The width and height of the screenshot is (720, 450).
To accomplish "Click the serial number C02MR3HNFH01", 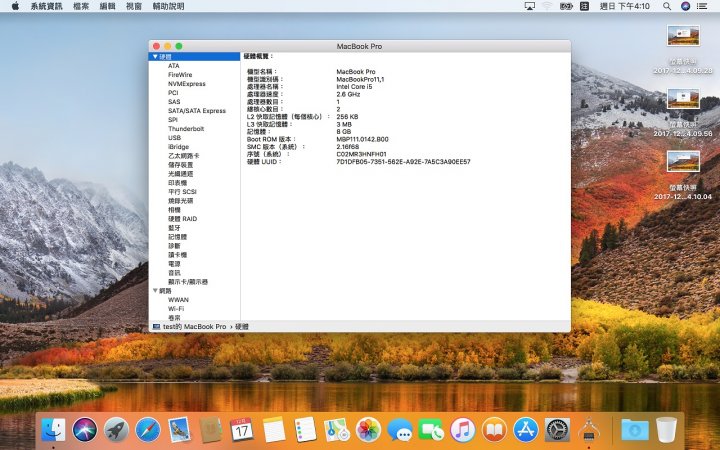I will coord(361,154).
